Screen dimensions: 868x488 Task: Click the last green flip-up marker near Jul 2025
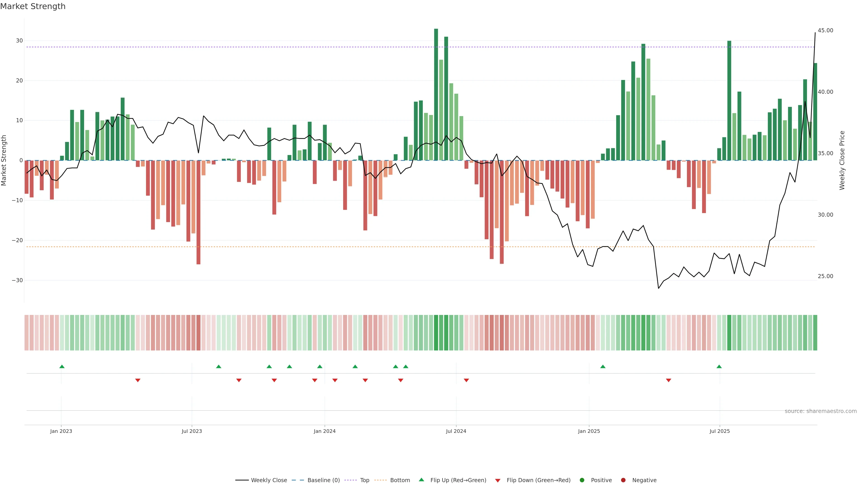(719, 366)
